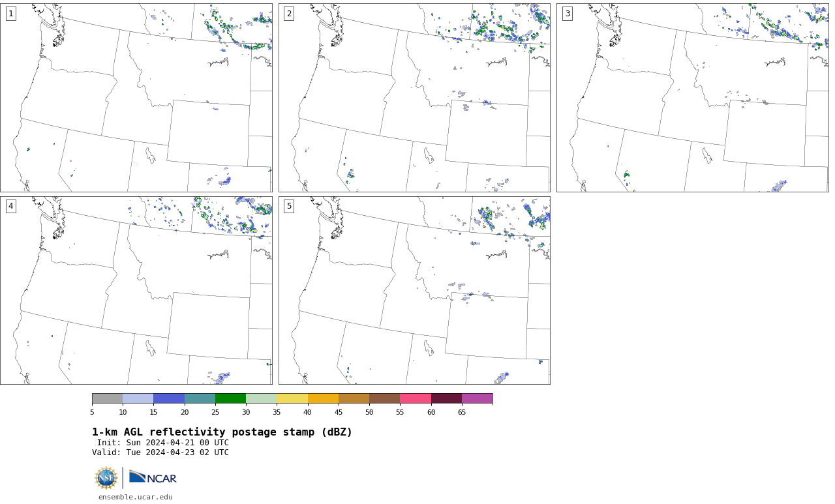
Task: Click the dark brown 50-55 dBZ swatch
Action: [384, 398]
